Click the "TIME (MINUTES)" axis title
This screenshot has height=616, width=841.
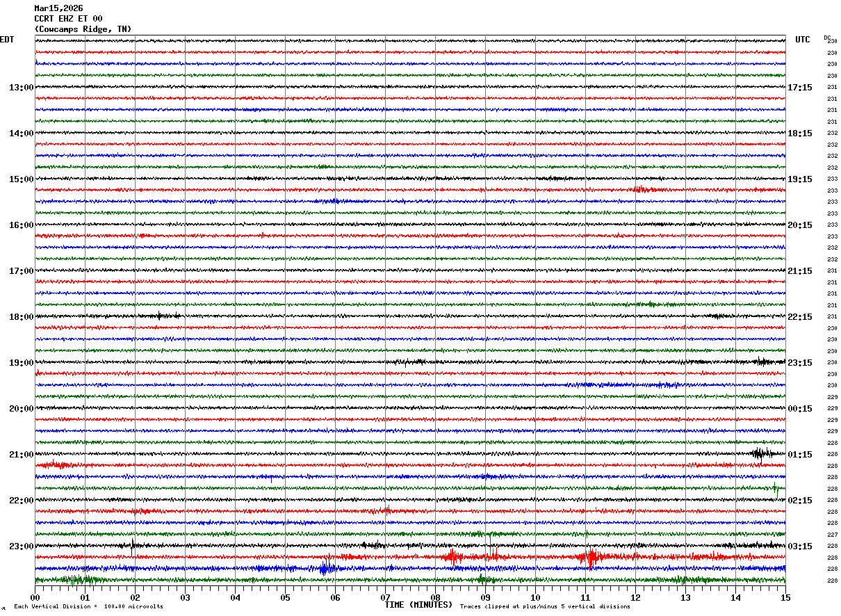(418, 605)
